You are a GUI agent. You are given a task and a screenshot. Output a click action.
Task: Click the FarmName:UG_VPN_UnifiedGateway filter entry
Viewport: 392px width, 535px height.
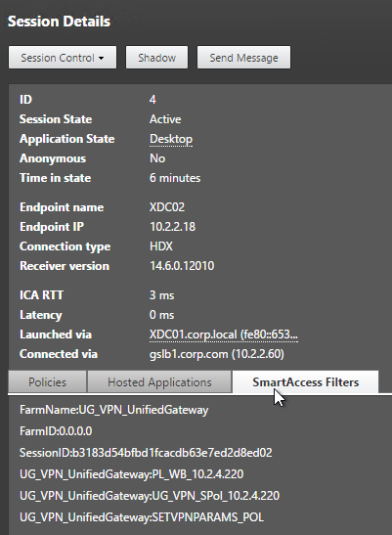114,410
